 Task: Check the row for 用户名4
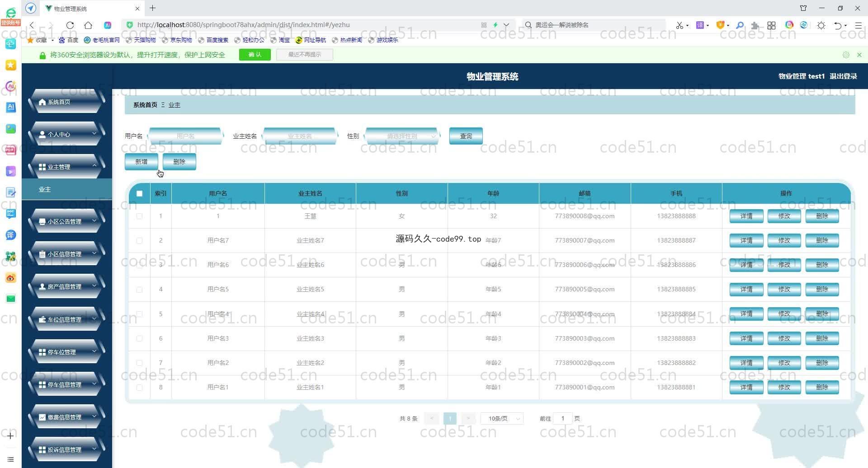point(139,314)
